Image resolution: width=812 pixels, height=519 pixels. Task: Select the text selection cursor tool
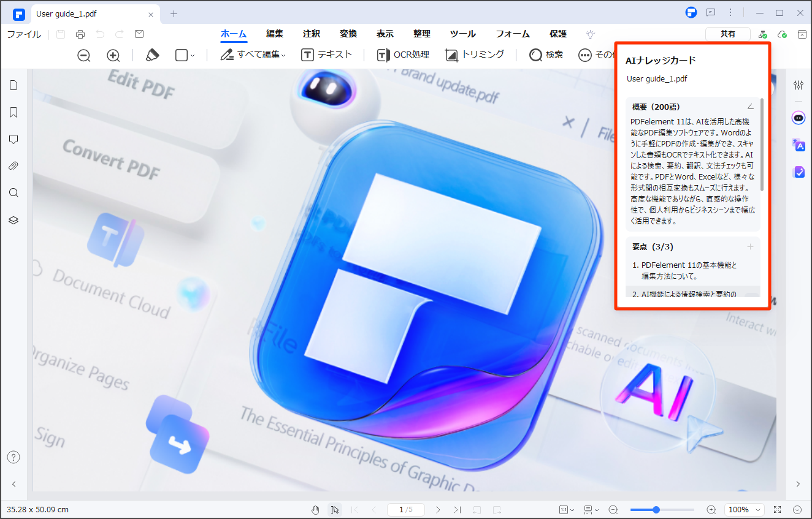(334, 510)
